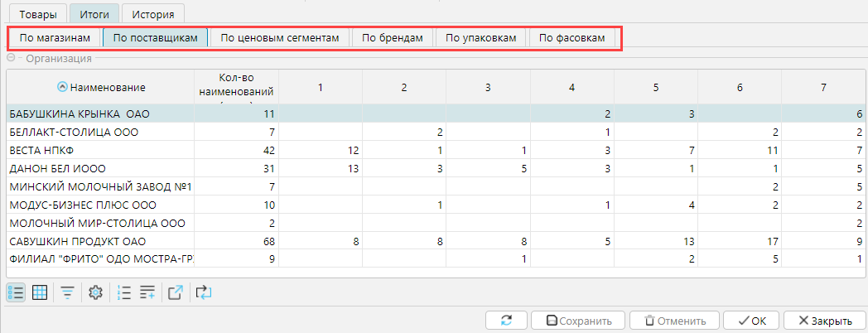Click the numbered list icon
Viewport: 868px width, 333px height.
pos(125,292)
